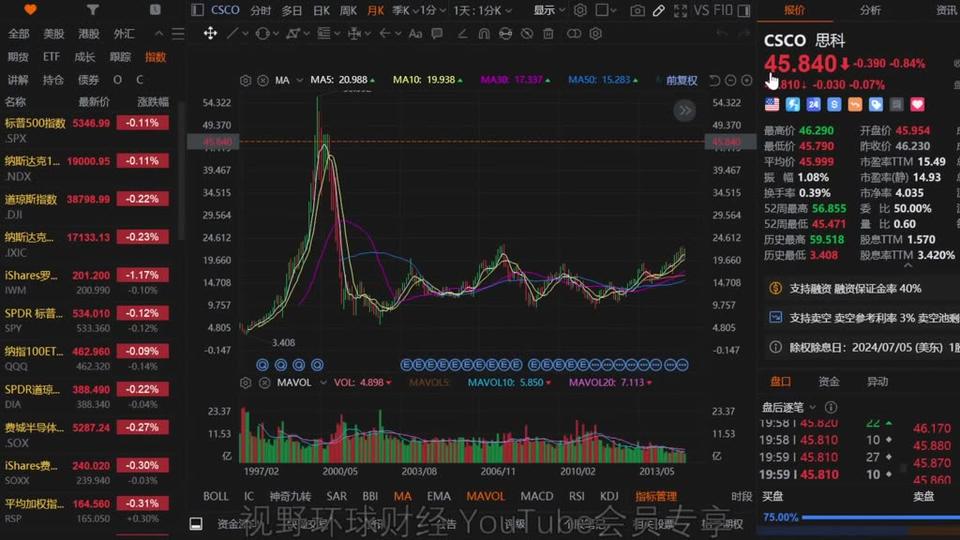Select the move cursor tool
960x540 pixels.
[210, 33]
